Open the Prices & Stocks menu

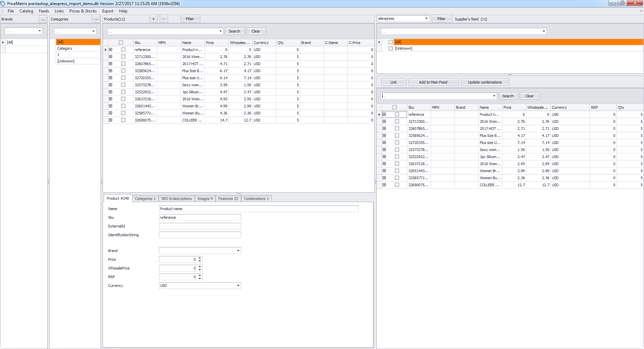(83, 11)
